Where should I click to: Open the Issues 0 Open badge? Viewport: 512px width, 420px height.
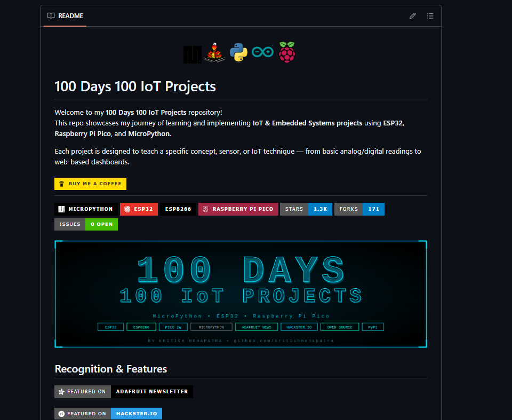[x=86, y=224]
